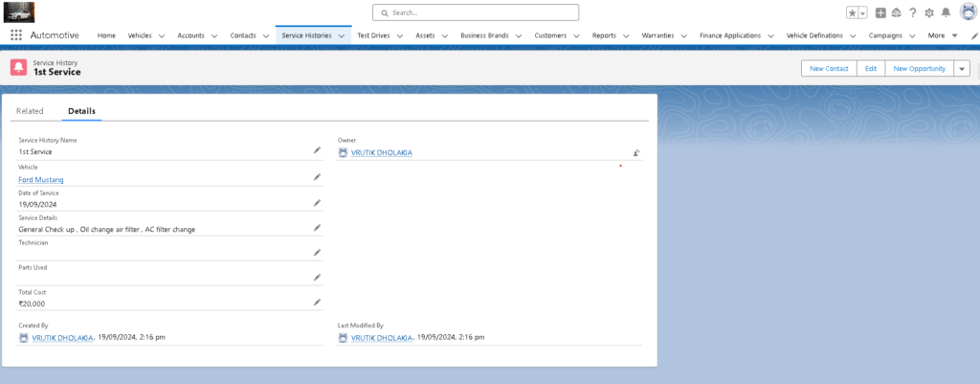Expand the Vehicle Definations tab chevron
Screen dimensions: 980x384
(852, 35)
